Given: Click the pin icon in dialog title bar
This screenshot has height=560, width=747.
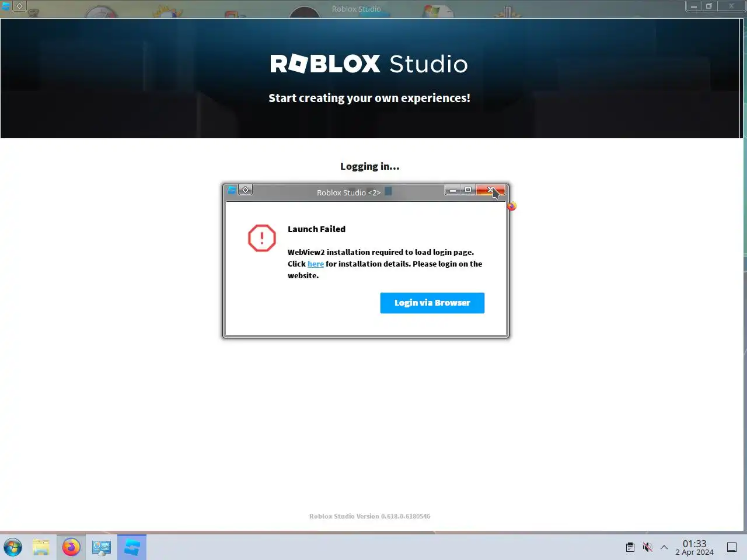Looking at the screenshot, I should pos(246,190).
